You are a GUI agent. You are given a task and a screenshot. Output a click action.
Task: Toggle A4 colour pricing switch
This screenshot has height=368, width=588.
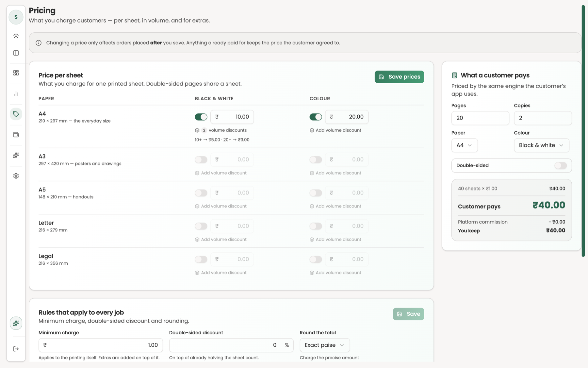point(316,117)
